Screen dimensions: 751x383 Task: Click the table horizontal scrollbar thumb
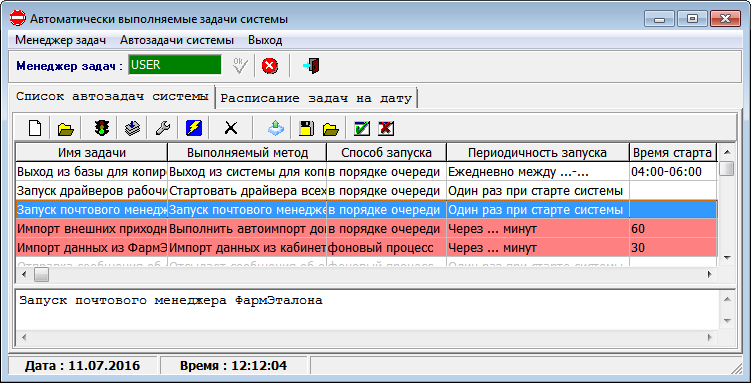tap(41, 274)
